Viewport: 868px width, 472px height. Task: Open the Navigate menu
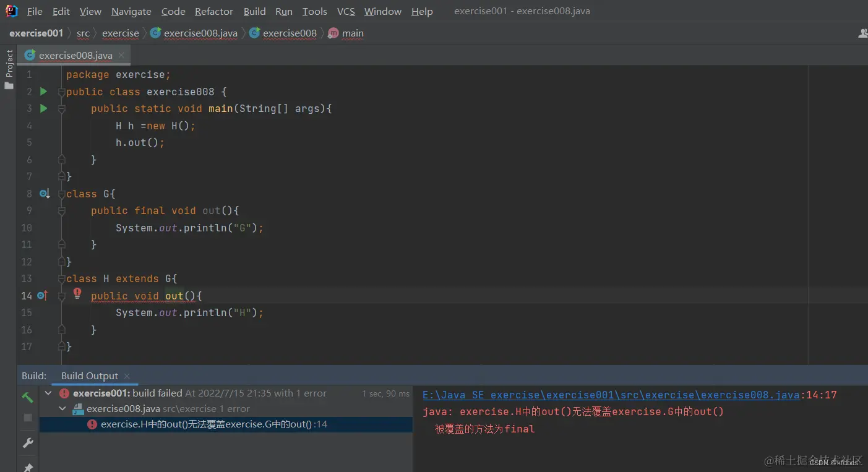pyautogui.click(x=131, y=11)
